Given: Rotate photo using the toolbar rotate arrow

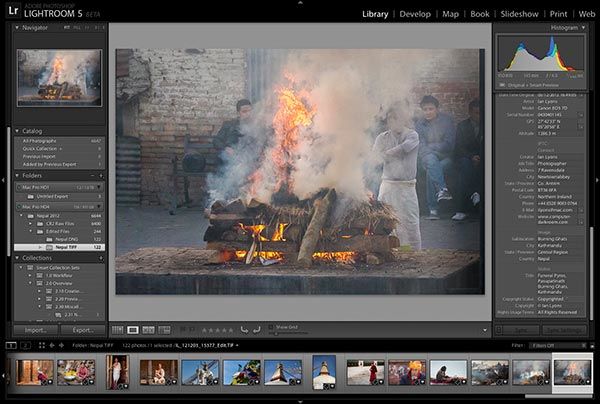Looking at the screenshot, I should 244,328.
